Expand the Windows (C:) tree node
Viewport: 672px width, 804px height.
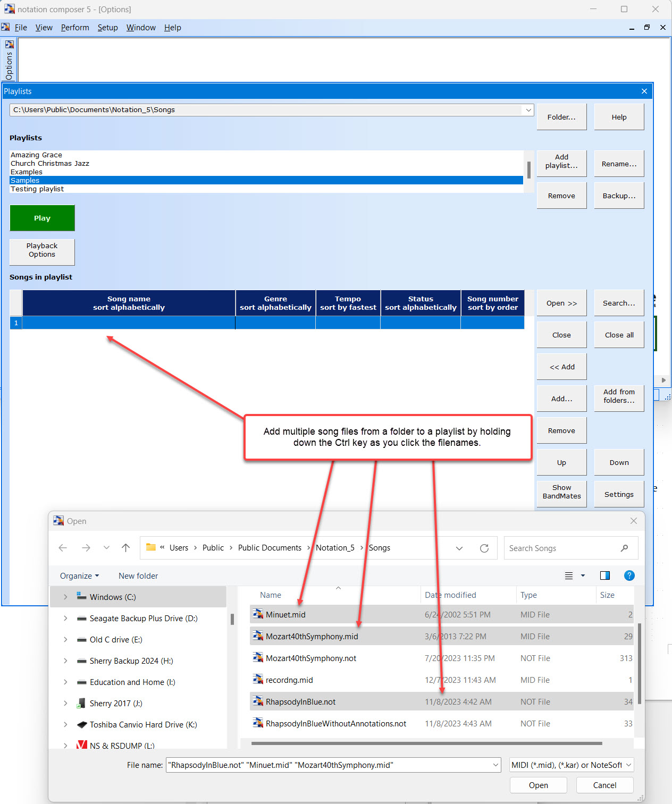(x=65, y=597)
